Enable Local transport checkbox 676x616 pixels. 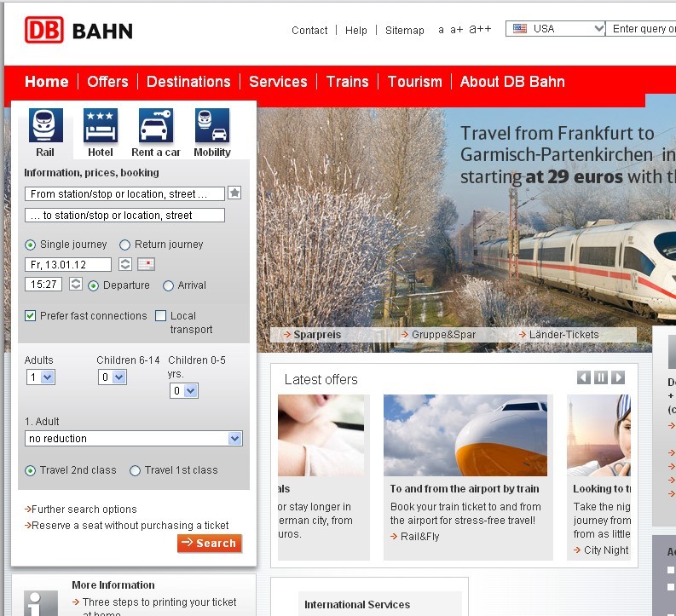pyautogui.click(x=160, y=316)
